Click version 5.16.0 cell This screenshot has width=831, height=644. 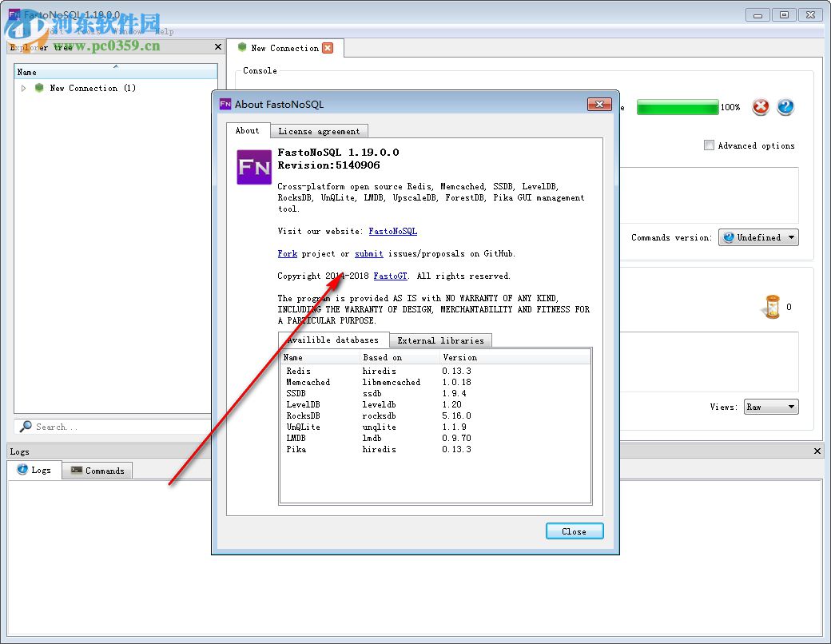(456, 415)
